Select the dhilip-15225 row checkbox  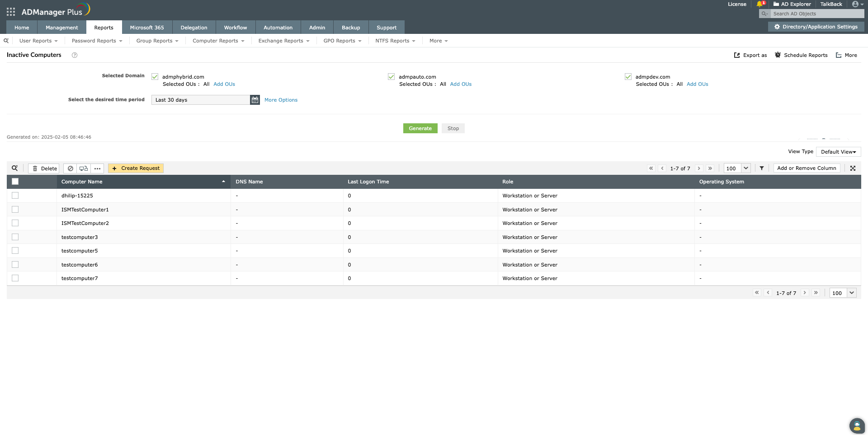[15, 196]
